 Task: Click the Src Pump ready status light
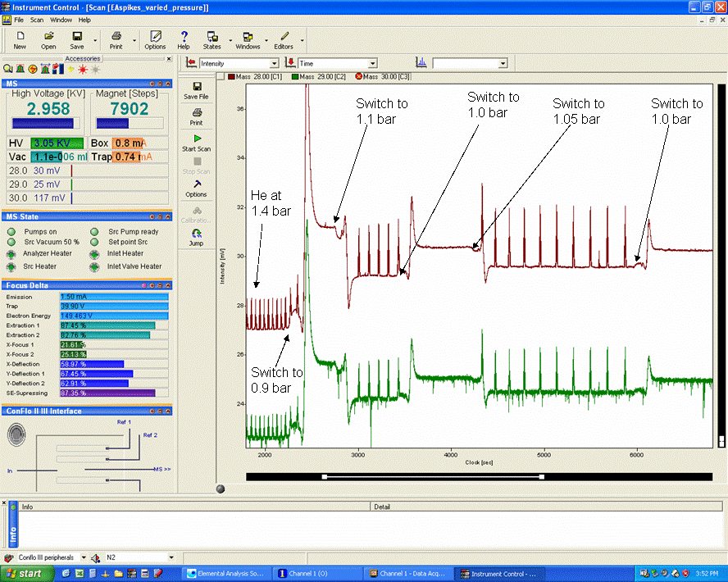tap(94, 232)
